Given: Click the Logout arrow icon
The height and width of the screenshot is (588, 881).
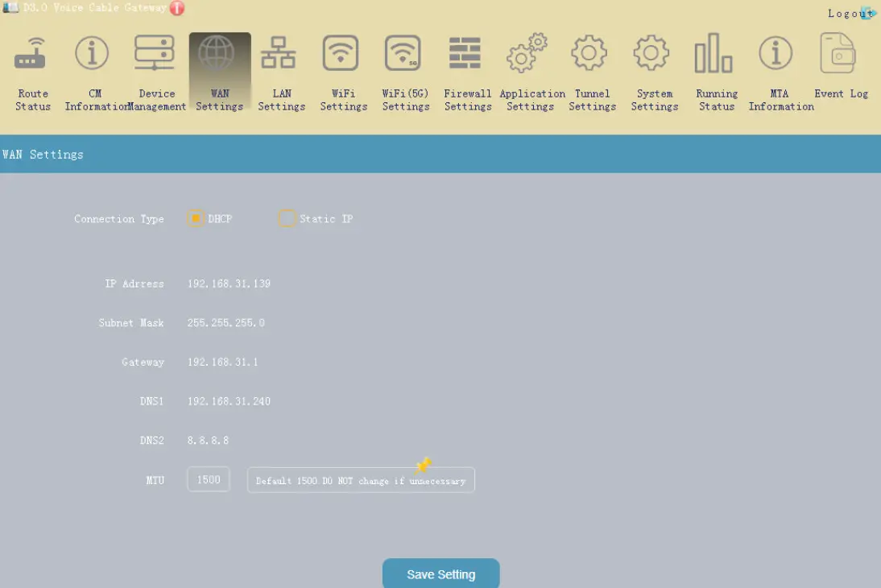Looking at the screenshot, I should (869, 12).
